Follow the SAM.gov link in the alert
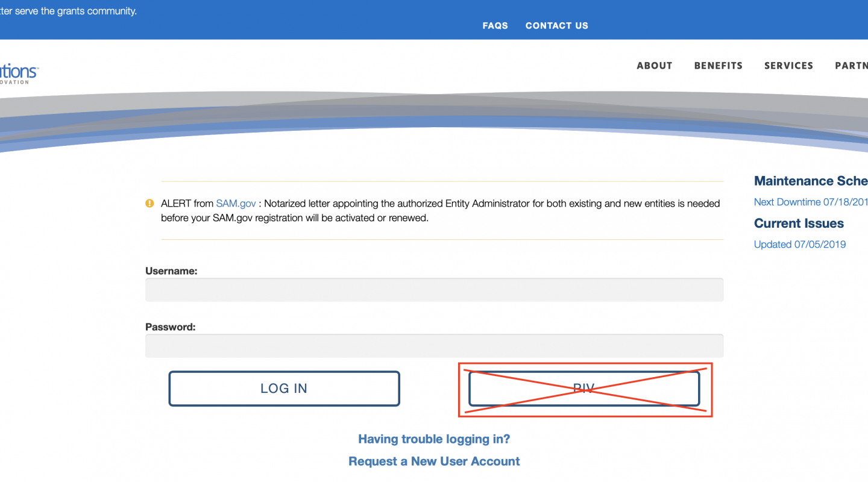Screen dimensions: 868x482 point(236,204)
